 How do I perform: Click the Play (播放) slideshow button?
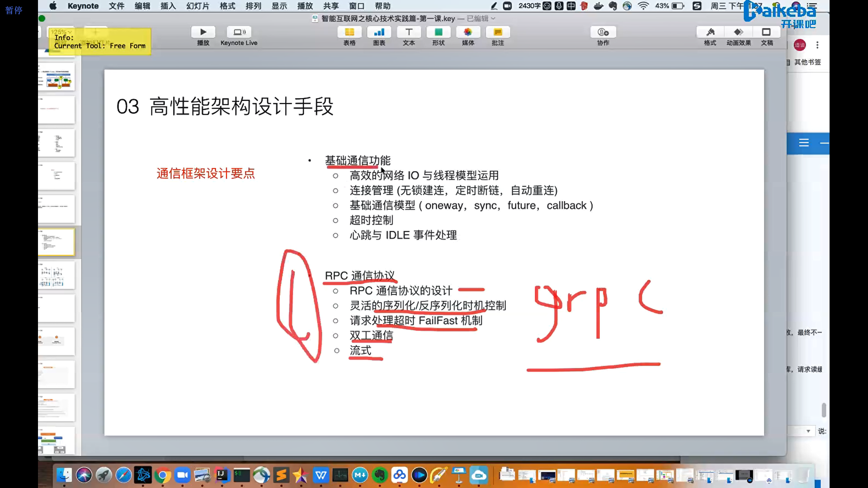(x=203, y=32)
